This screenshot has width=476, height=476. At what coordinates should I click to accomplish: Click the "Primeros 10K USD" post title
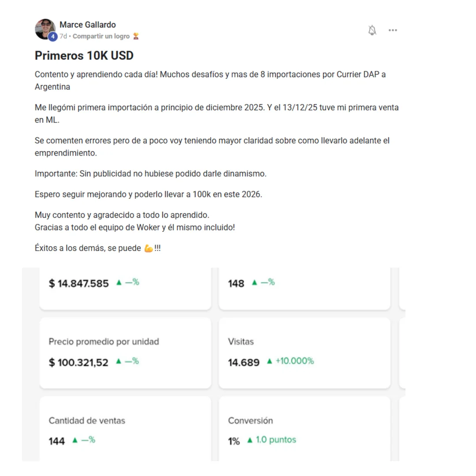[x=84, y=56]
